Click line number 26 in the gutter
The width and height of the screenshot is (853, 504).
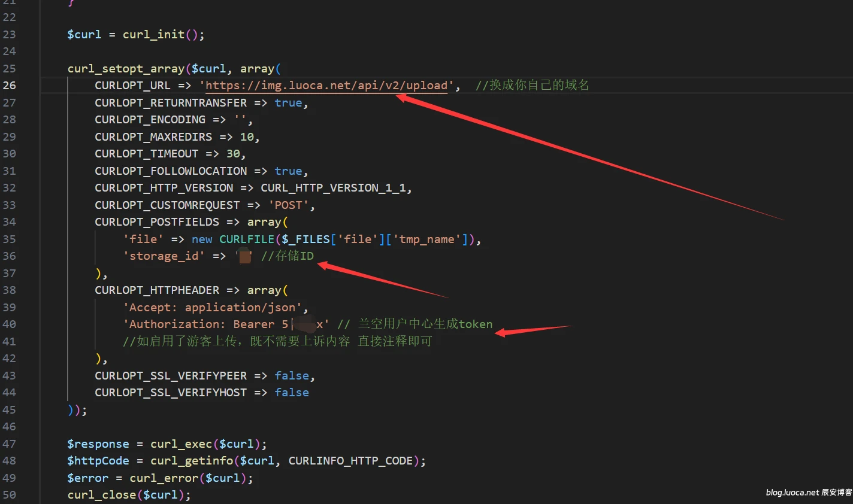pyautogui.click(x=10, y=86)
